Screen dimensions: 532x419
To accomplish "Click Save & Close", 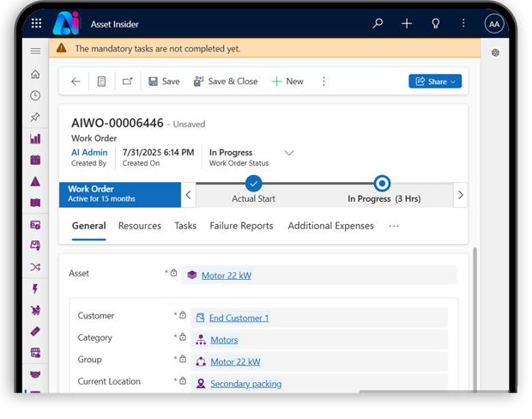I will click(226, 82).
